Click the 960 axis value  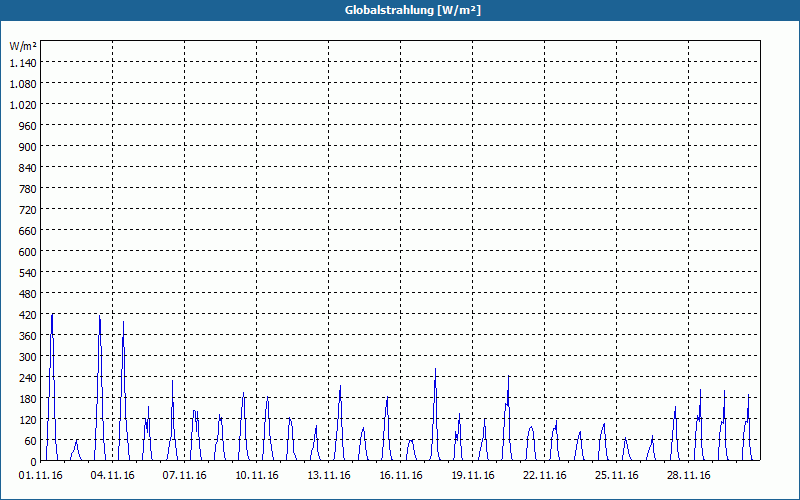[x=28, y=126]
